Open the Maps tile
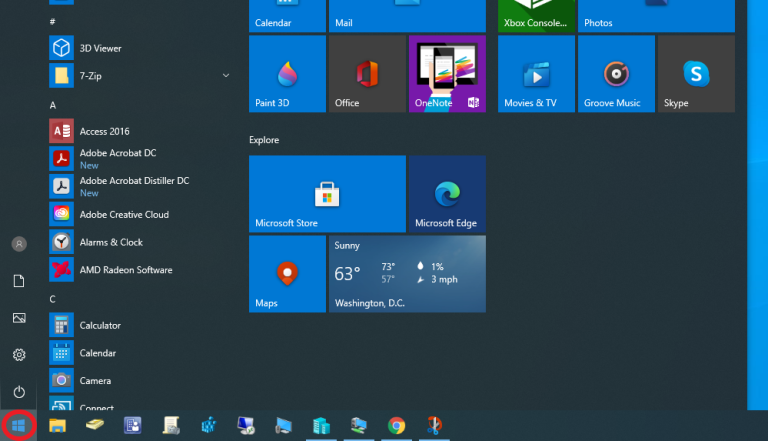Screen dimensions: 768x441 click(287, 274)
